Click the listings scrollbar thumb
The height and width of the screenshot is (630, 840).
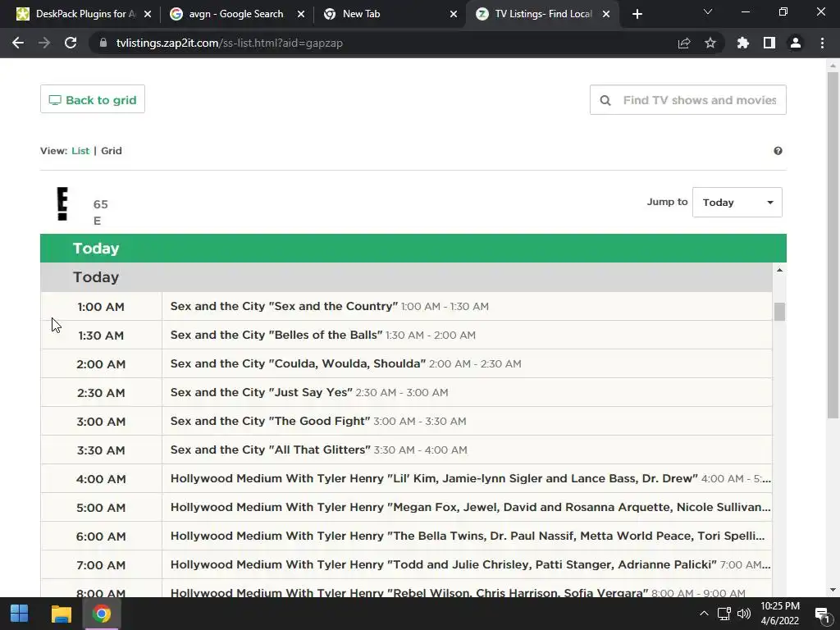pos(779,312)
